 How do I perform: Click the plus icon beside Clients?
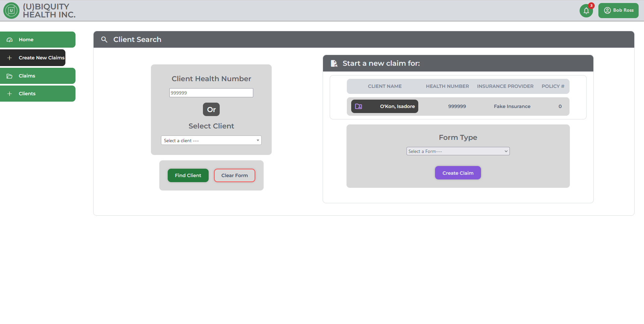click(x=10, y=94)
